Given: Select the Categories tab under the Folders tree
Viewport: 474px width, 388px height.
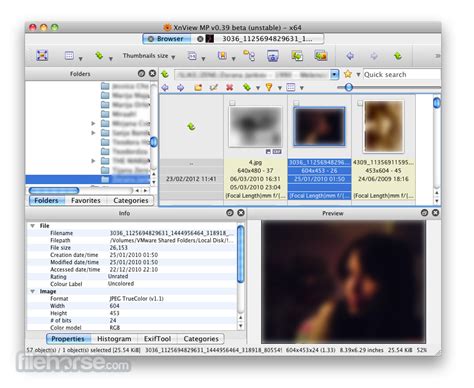Looking at the screenshot, I should coord(131,200).
